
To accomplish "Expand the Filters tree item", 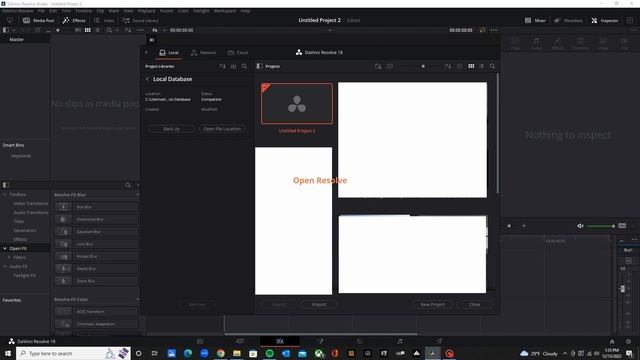I will [9, 258].
